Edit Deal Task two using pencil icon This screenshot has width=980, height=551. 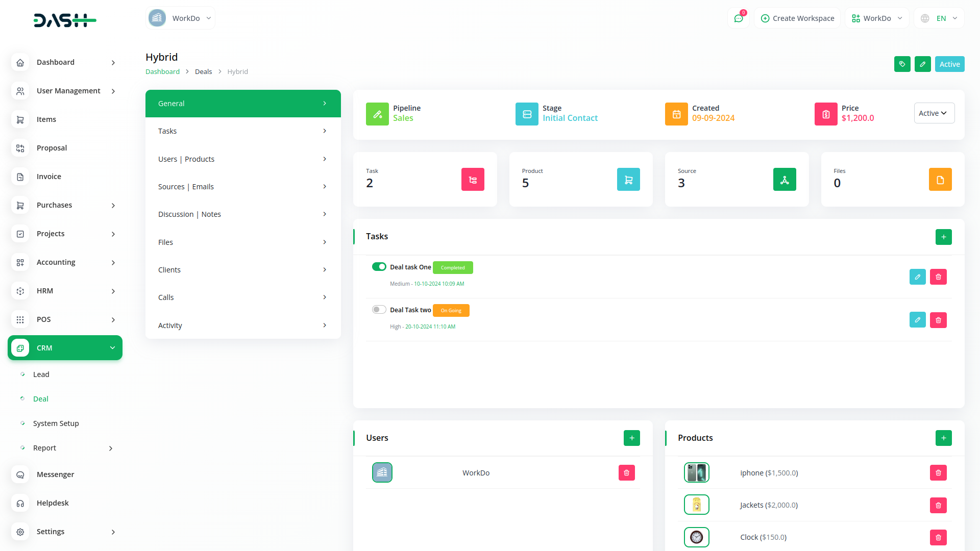coord(917,320)
